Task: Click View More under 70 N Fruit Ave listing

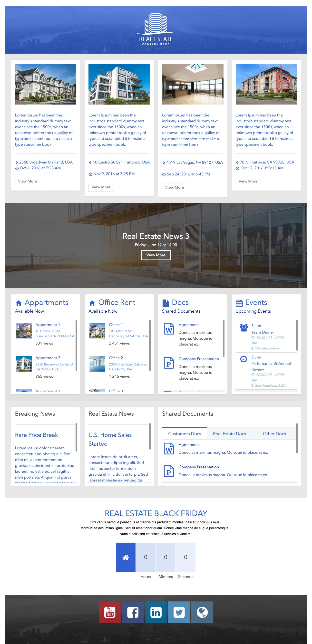Action: (x=248, y=181)
